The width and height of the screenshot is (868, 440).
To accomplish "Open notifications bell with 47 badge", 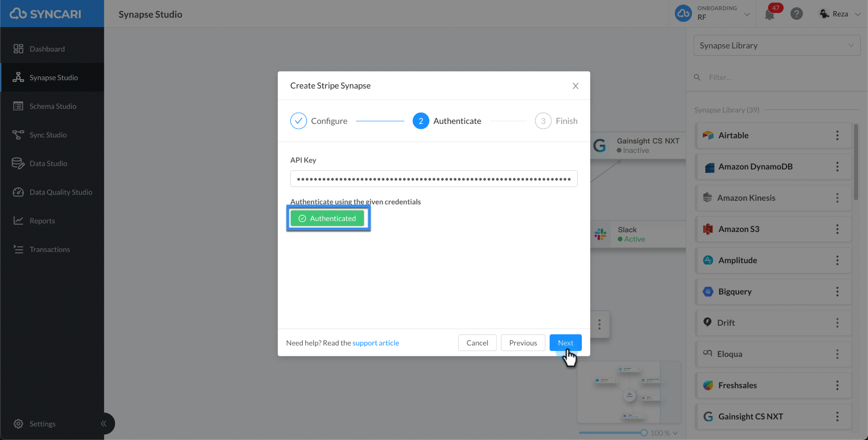I will point(769,14).
